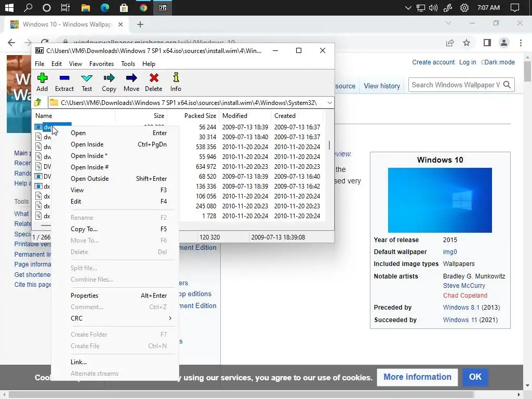
Task: Open the volume control in system tray
Action: click(x=433, y=8)
